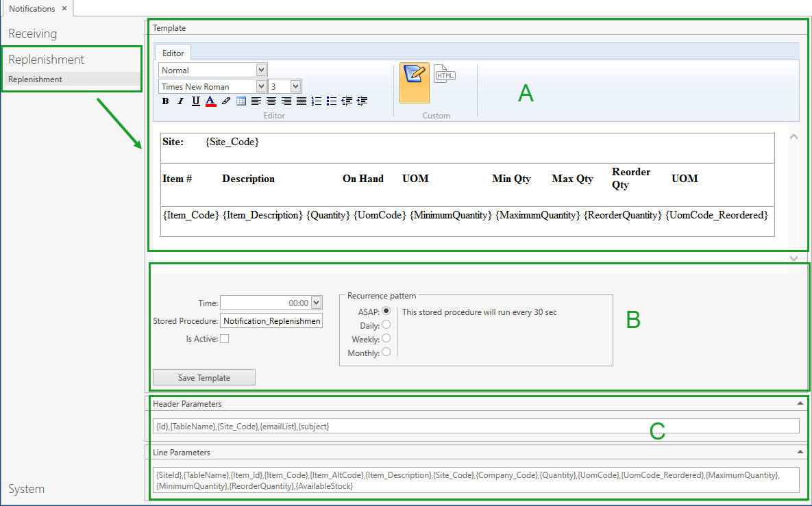The height and width of the screenshot is (506, 812).
Task: Underline the selected text
Action: pyautogui.click(x=195, y=101)
